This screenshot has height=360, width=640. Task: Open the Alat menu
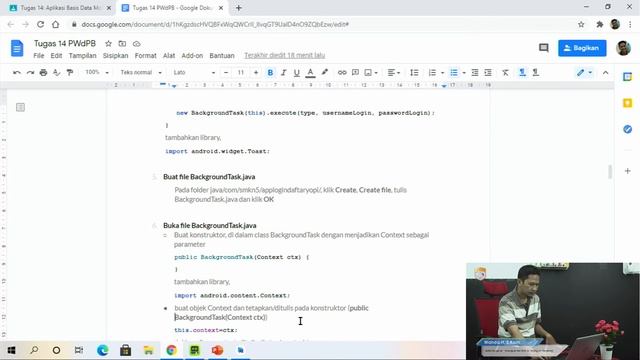pyautogui.click(x=169, y=56)
